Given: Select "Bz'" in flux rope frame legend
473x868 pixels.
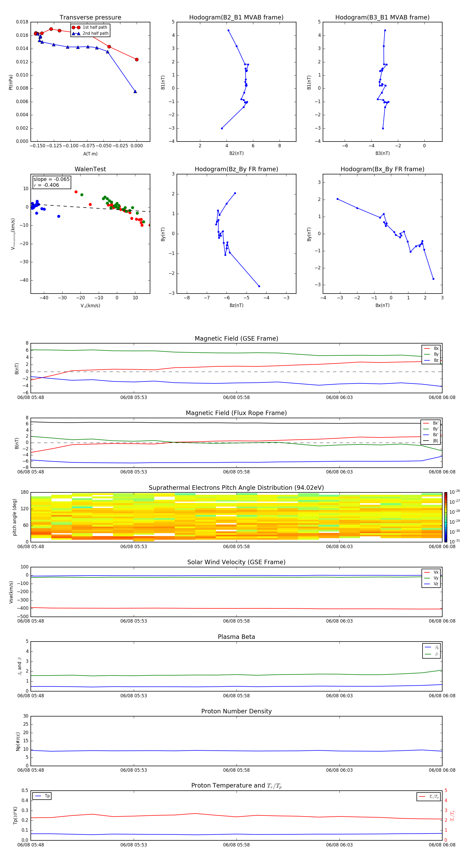Looking at the screenshot, I should 431,435.
